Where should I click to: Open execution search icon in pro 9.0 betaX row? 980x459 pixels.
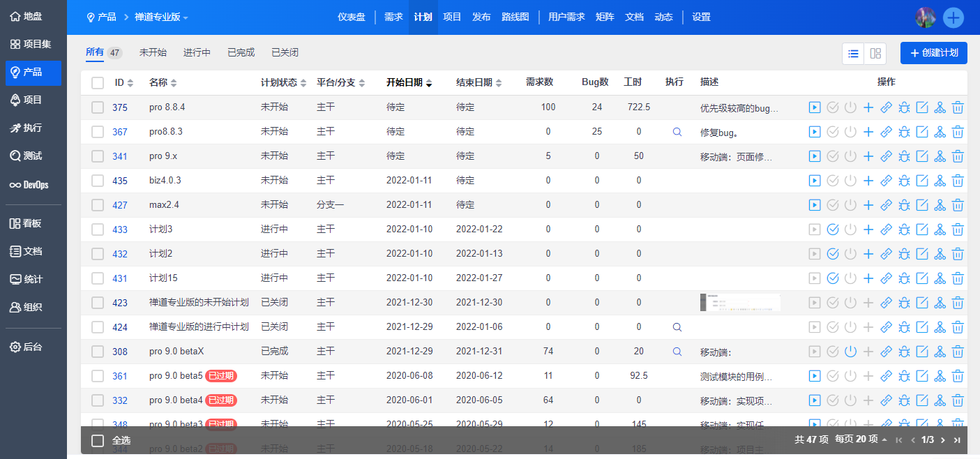coord(677,352)
